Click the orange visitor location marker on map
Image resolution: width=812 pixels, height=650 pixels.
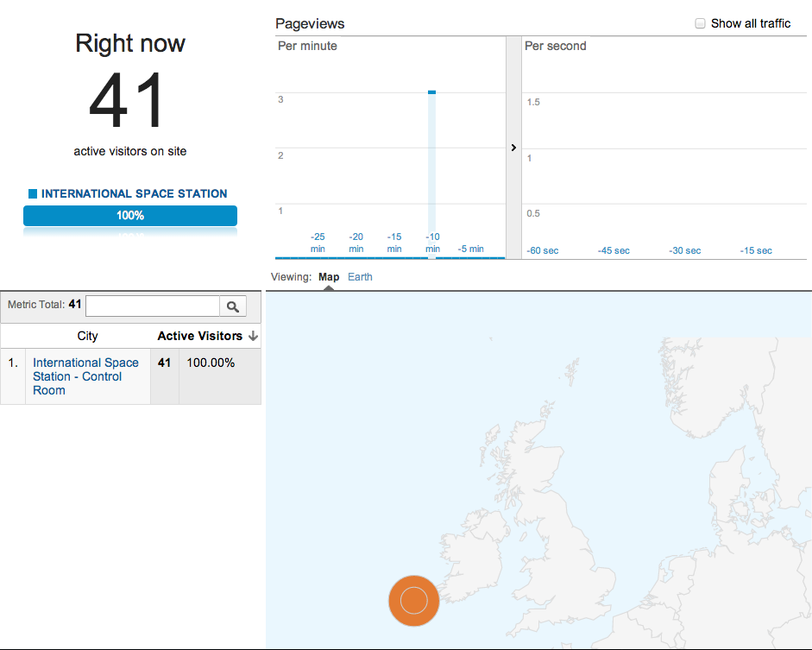point(414,601)
